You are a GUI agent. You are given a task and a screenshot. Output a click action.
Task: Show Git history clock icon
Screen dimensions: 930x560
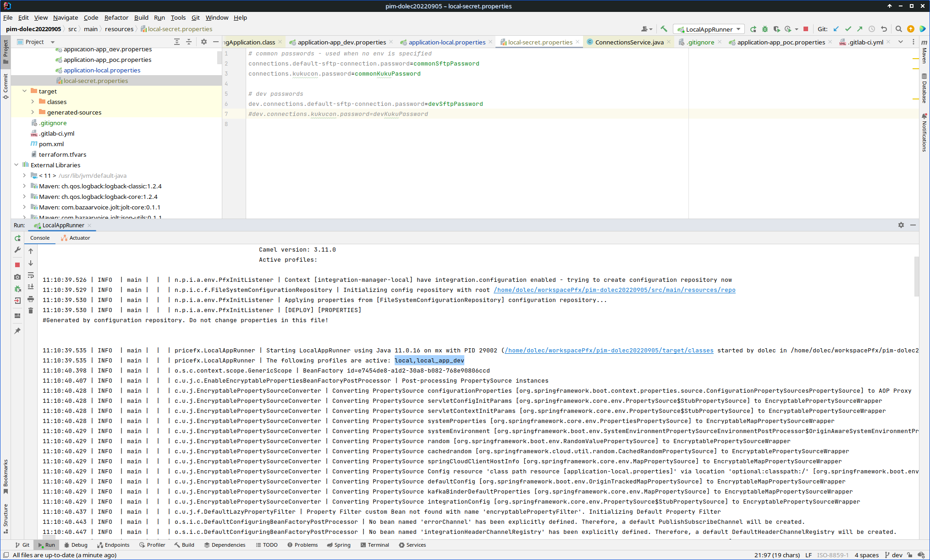(872, 29)
